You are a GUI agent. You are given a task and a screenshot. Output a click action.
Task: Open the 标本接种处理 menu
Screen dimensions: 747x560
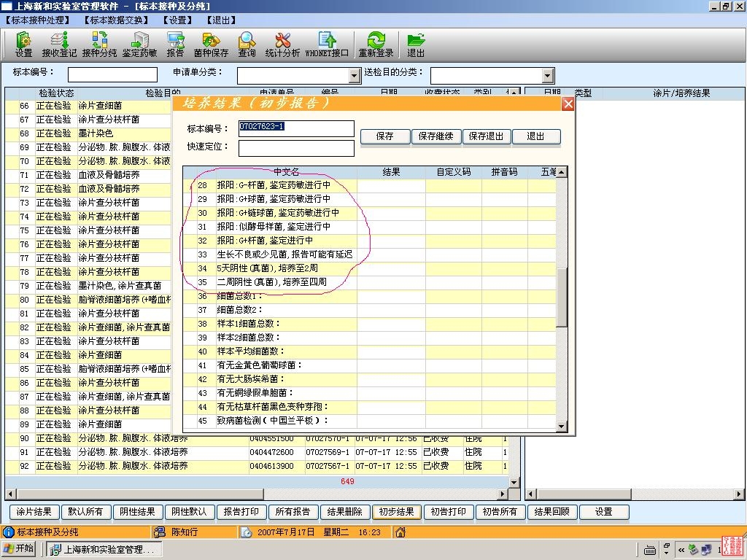click(38, 20)
